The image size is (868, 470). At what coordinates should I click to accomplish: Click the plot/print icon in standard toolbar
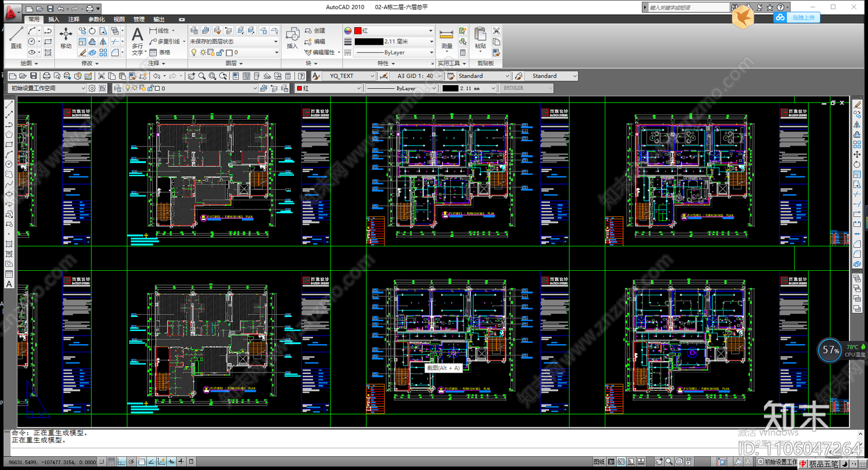[47, 76]
